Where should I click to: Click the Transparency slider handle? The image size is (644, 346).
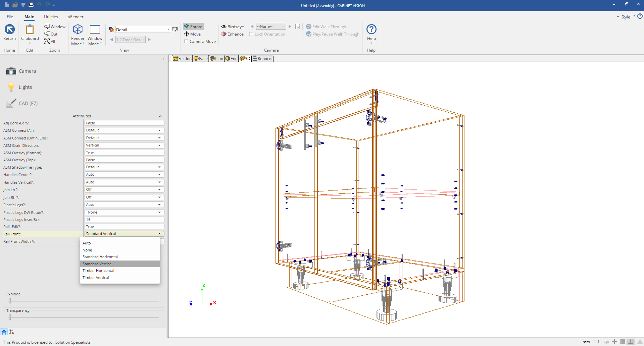10,317
